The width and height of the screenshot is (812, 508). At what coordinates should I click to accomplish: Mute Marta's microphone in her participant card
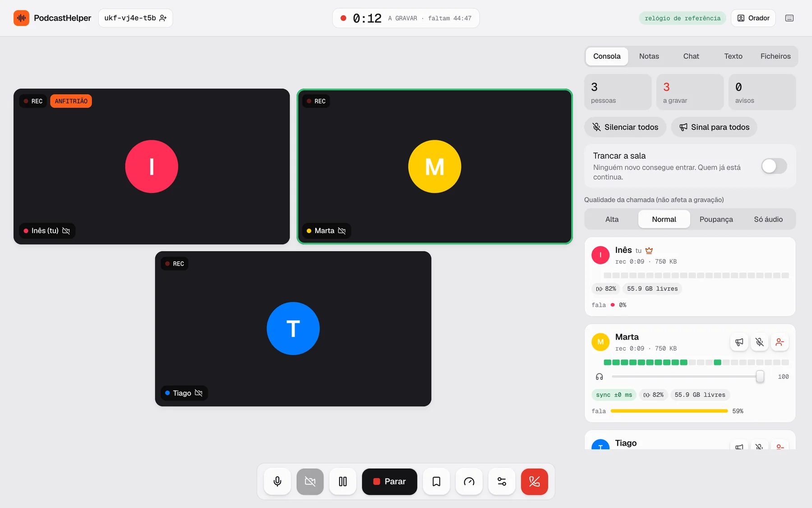pos(760,342)
